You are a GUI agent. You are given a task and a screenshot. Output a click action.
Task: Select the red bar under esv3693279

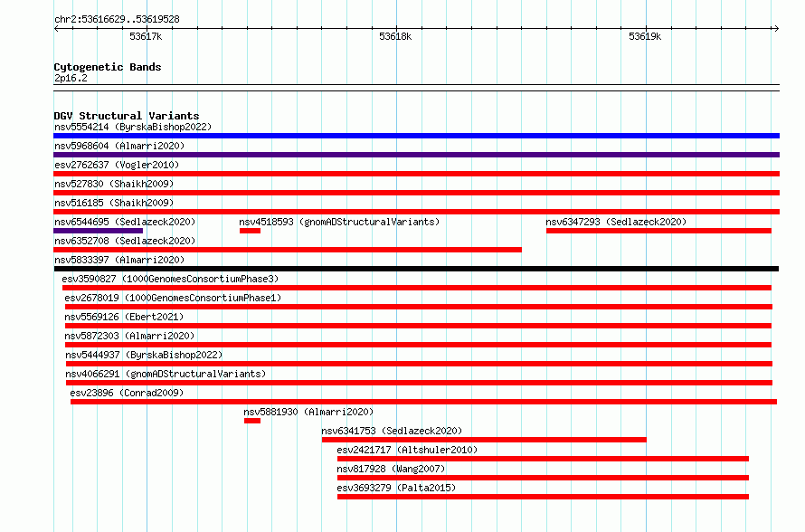pos(544,497)
